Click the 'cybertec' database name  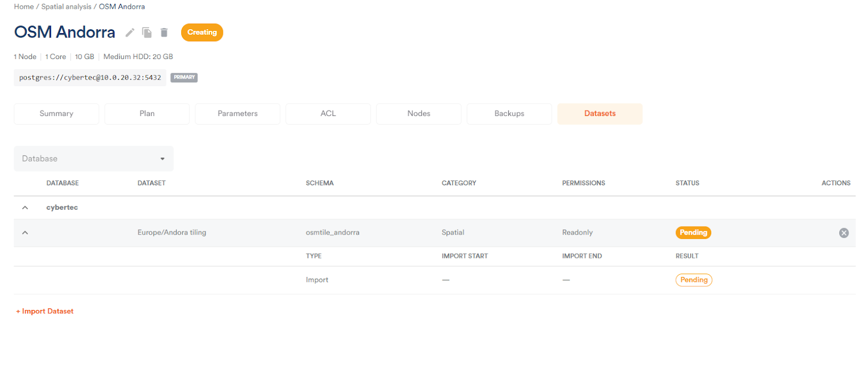pyautogui.click(x=62, y=208)
